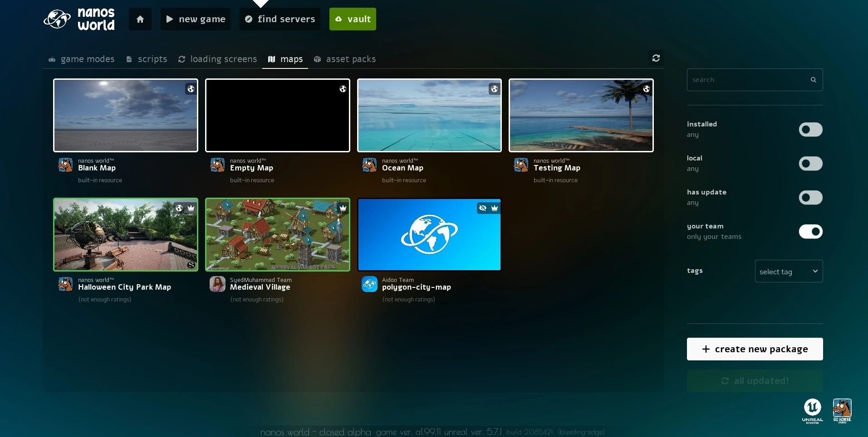Switch to the asset packs tab

[345, 59]
